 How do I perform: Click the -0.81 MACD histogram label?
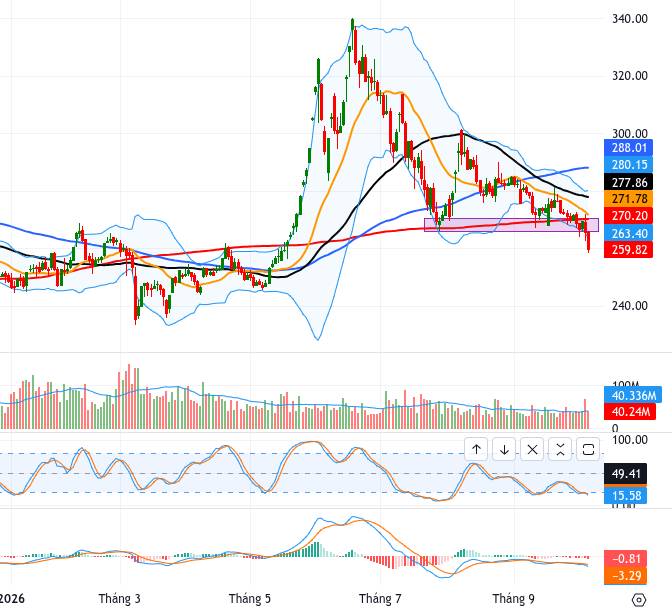click(x=625, y=559)
